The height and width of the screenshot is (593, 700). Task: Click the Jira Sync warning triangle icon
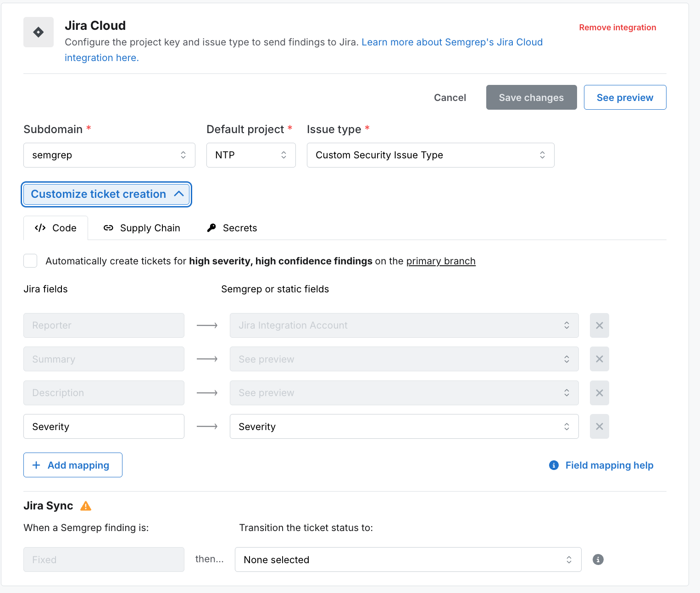click(x=86, y=506)
